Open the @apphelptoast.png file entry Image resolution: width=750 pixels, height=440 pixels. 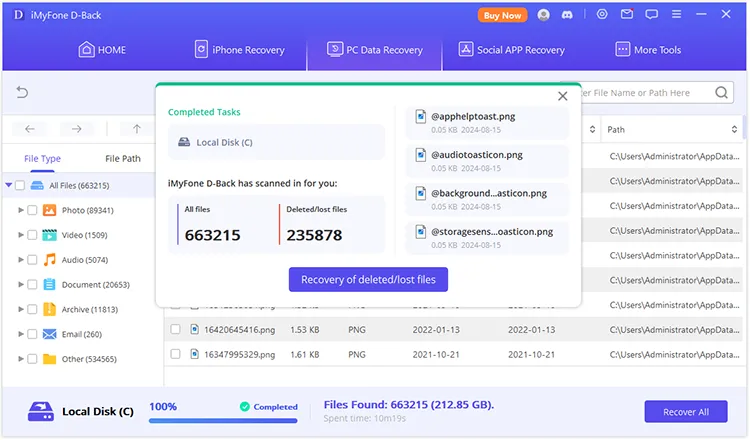[487, 122]
